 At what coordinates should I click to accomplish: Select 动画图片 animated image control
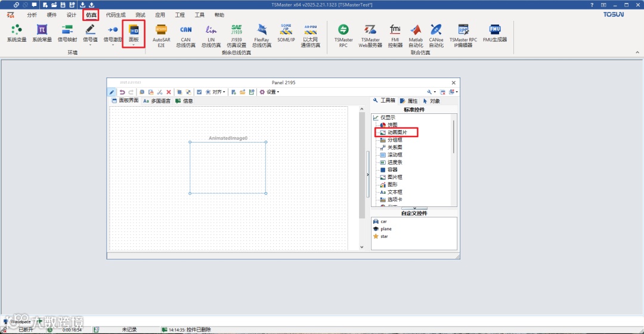pos(394,132)
